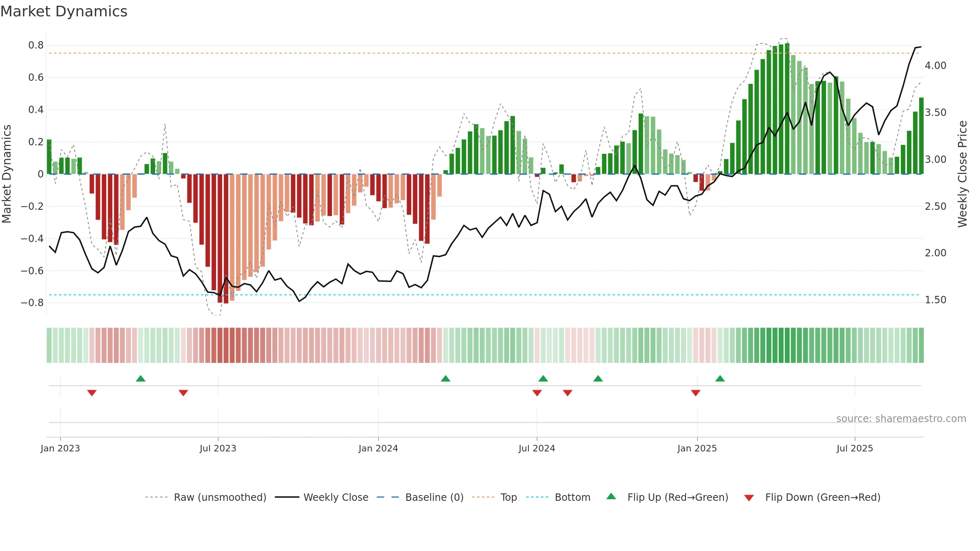
Task: Toggle Flip Up (Red→Green) legend item
Action: point(668,497)
